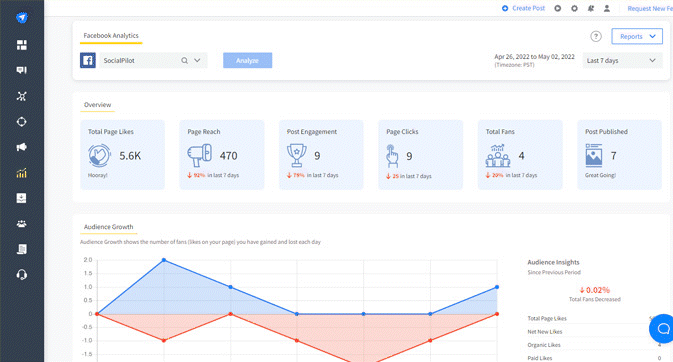The image size is (673, 362).
Task: Click the Analyze button
Action: 247,61
